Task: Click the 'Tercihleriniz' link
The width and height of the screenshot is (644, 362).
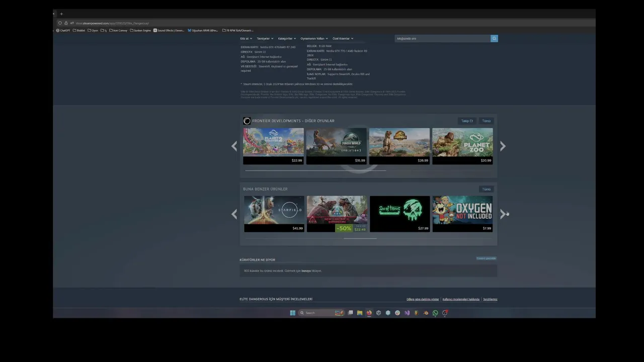Action: click(x=490, y=299)
